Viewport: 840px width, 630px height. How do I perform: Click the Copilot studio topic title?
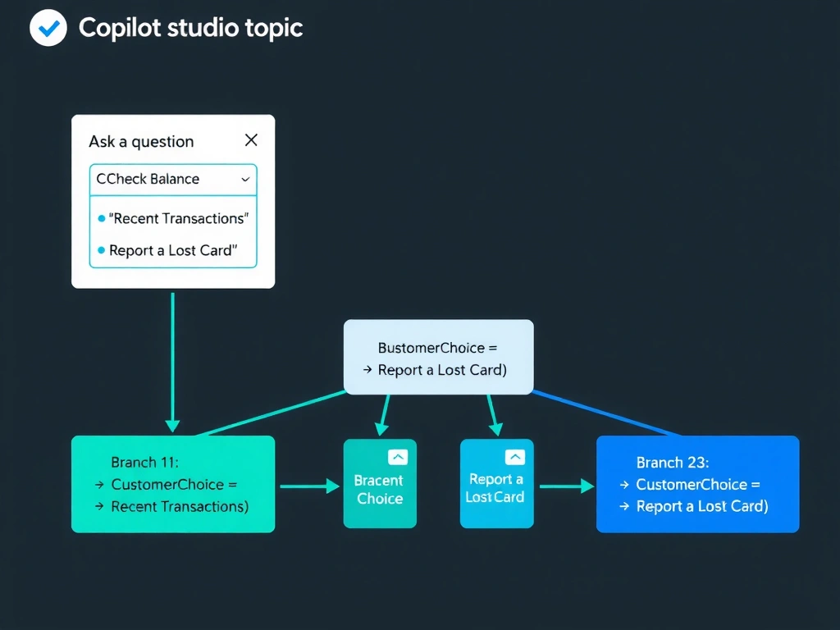coord(190,28)
